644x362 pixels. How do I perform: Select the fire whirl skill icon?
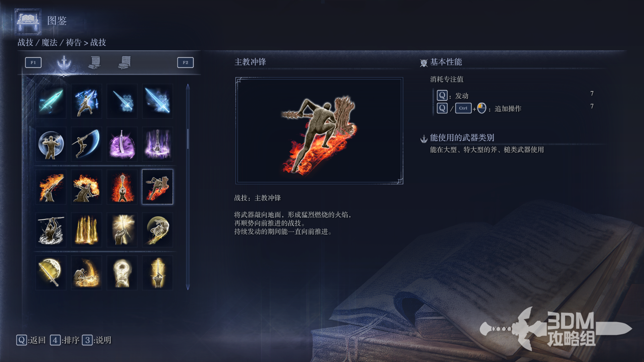[87, 187]
